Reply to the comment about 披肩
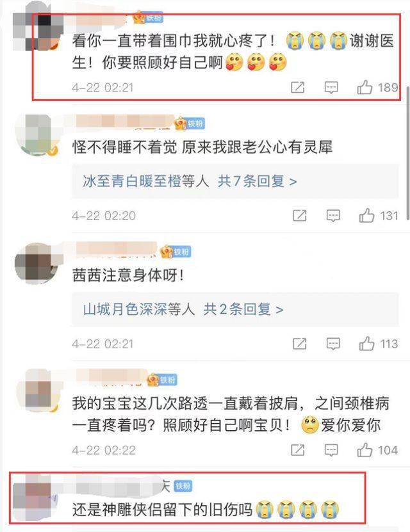 click(x=331, y=450)
